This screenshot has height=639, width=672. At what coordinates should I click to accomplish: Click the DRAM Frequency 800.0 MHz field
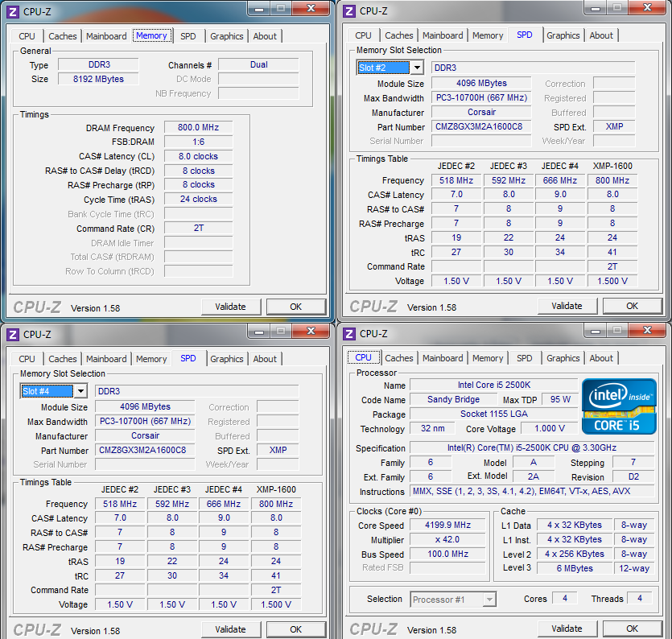pos(199,127)
